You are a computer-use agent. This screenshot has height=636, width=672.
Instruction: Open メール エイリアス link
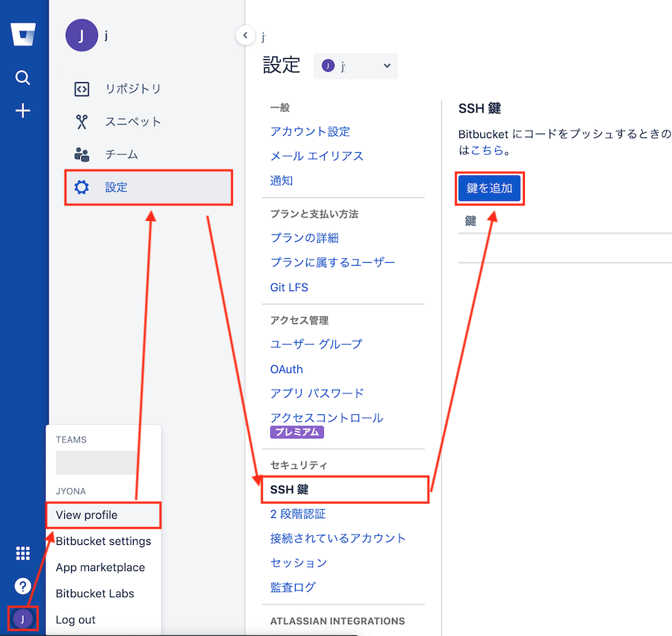pos(317,156)
